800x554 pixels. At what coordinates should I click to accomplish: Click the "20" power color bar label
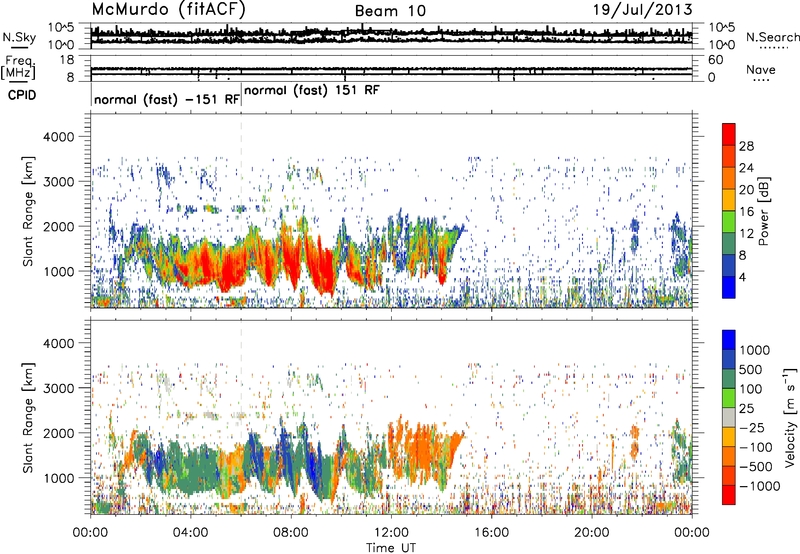pyautogui.click(x=746, y=190)
